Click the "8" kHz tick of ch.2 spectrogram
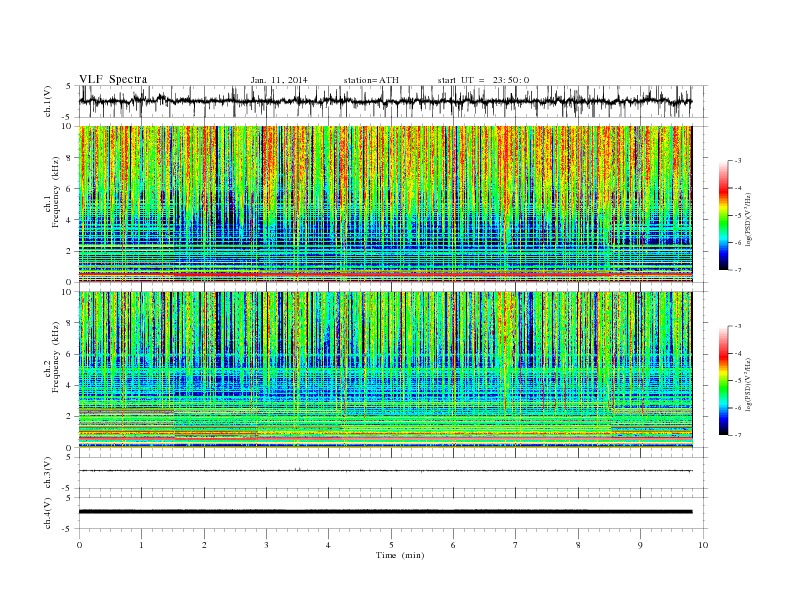Viewport: 792px width, 612px height. point(69,323)
